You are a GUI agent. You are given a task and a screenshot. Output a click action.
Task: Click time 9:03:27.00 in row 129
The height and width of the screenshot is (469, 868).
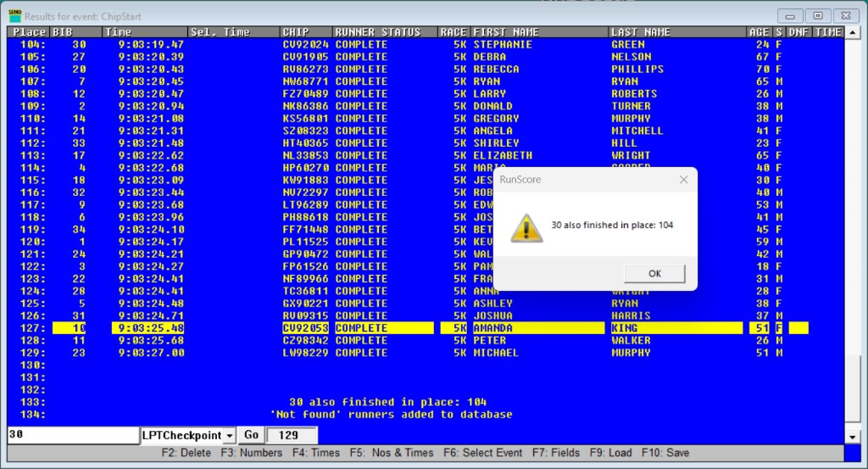tap(151, 353)
